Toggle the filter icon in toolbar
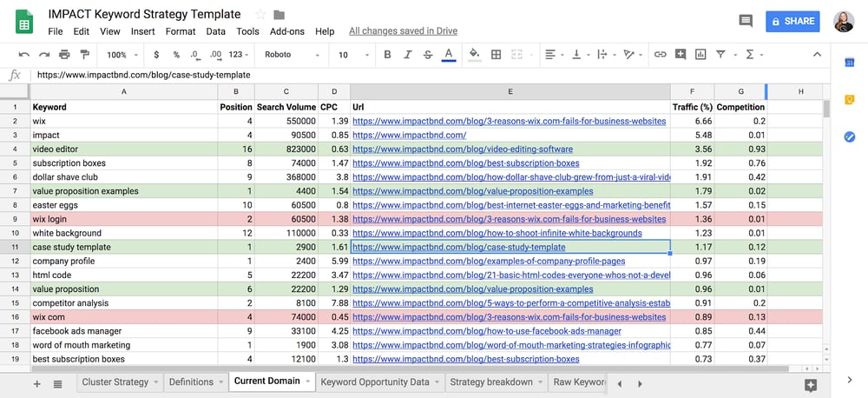Screen dimensions: 868x398 coord(720,55)
